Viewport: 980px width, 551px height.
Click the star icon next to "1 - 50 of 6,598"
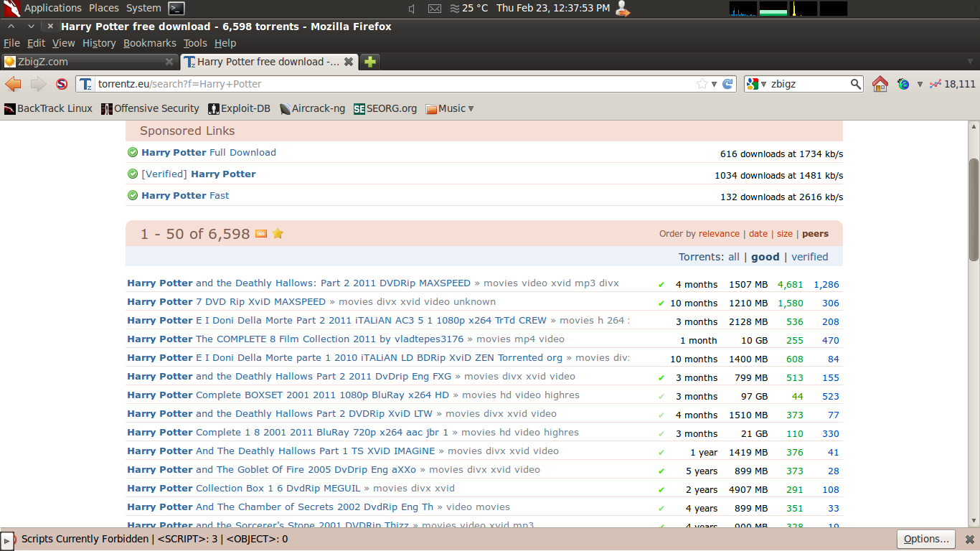[x=277, y=233]
